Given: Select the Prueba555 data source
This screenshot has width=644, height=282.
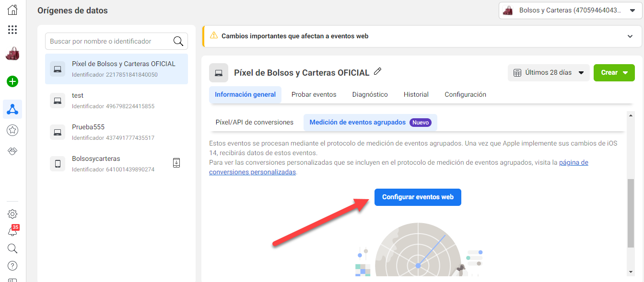Looking at the screenshot, I should tap(117, 132).
